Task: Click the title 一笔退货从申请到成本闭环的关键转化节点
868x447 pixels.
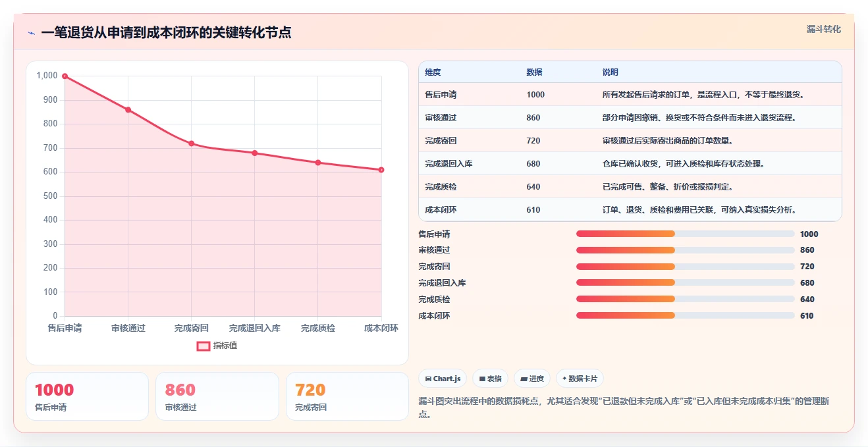Action: 166,32
